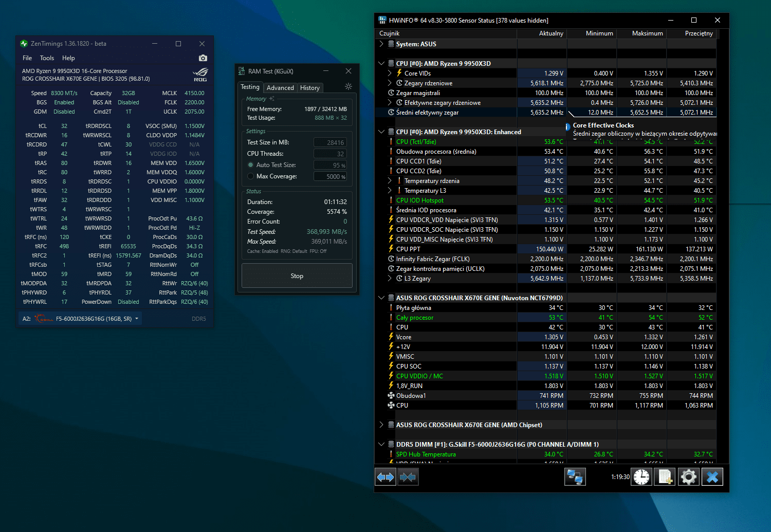The height and width of the screenshot is (532, 771).
Task: Select the Średni efektywny zegar sensor row
Action: (x=546, y=113)
